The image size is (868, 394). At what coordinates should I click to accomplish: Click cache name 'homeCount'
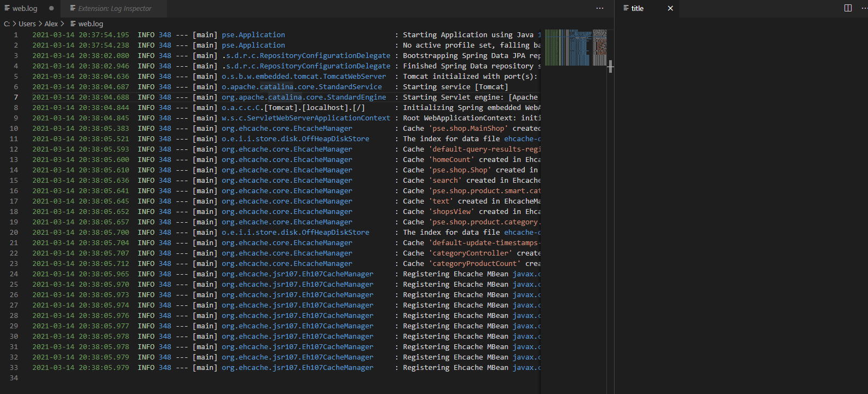click(x=452, y=160)
